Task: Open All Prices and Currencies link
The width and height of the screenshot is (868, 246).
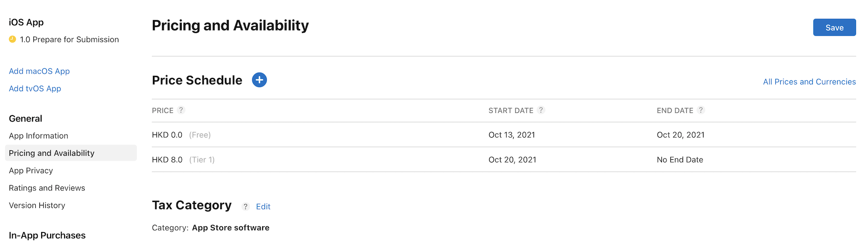Action: [809, 82]
